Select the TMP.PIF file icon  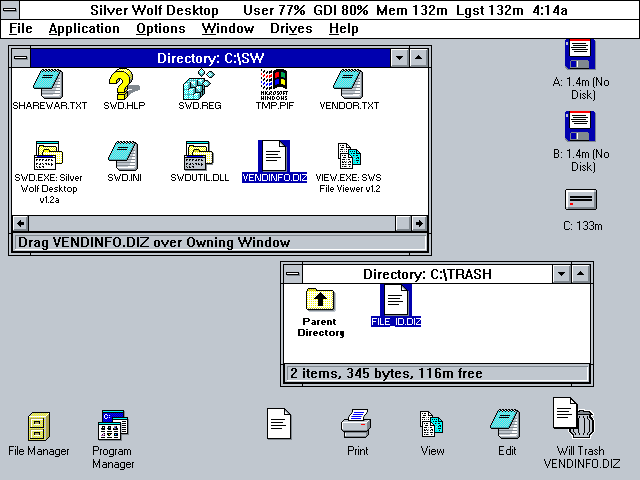tap(273, 83)
